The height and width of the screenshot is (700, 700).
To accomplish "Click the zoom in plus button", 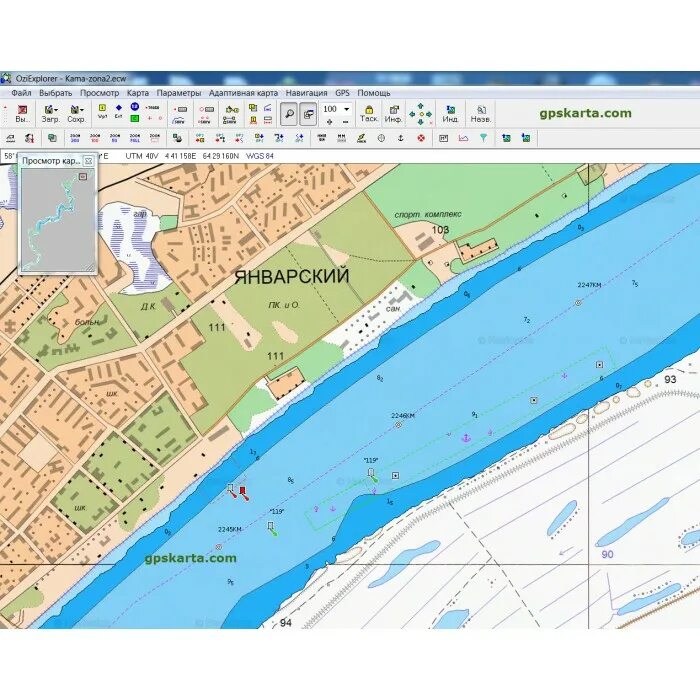I will 329,121.
